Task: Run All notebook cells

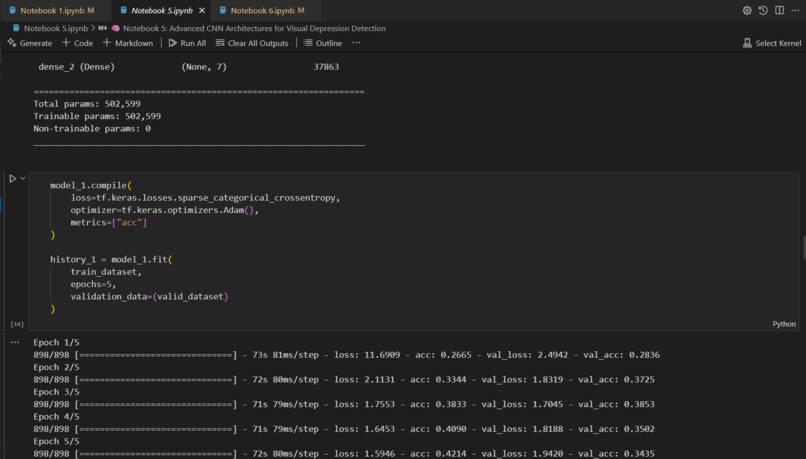Action: coord(187,43)
